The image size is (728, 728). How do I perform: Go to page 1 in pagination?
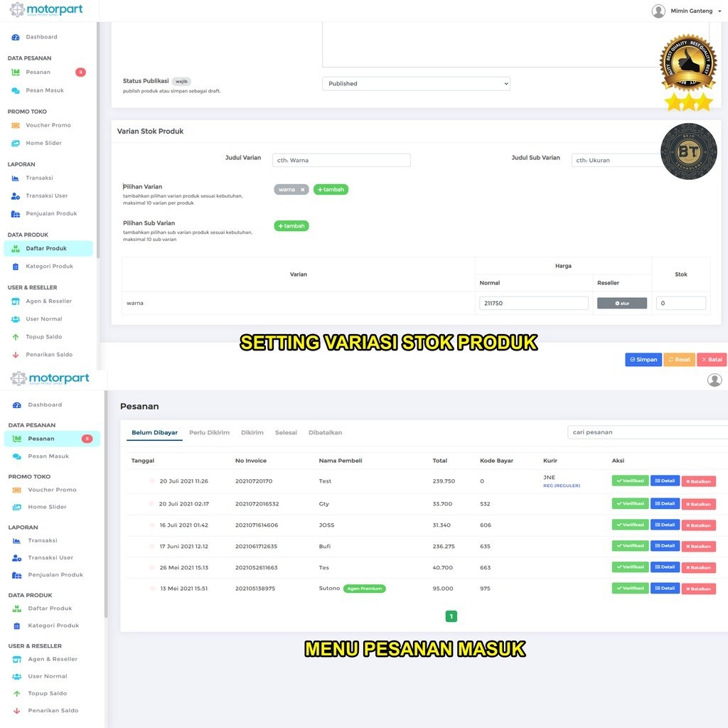click(x=451, y=616)
